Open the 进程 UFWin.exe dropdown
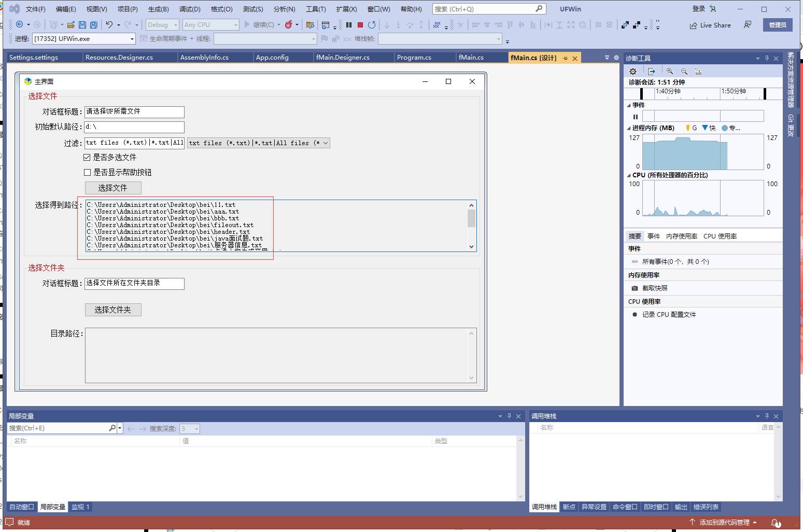 pos(132,39)
